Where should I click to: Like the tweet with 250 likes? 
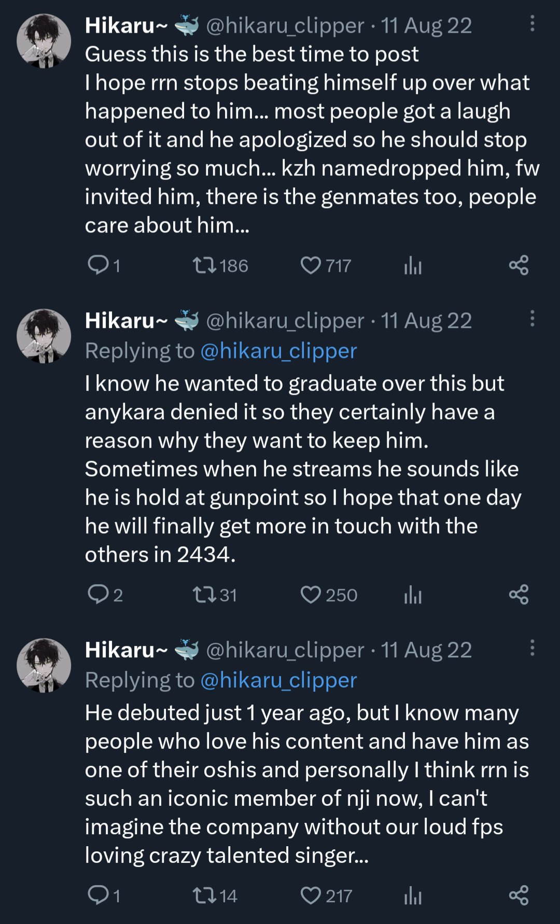[x=311, y=595]
